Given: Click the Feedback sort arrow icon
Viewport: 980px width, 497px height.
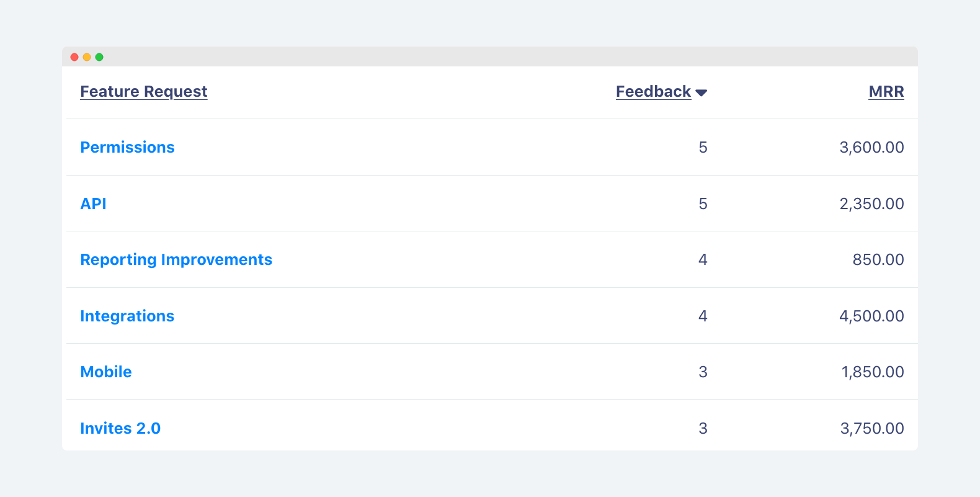Looking at the screenshot, I should click(702, 92).
